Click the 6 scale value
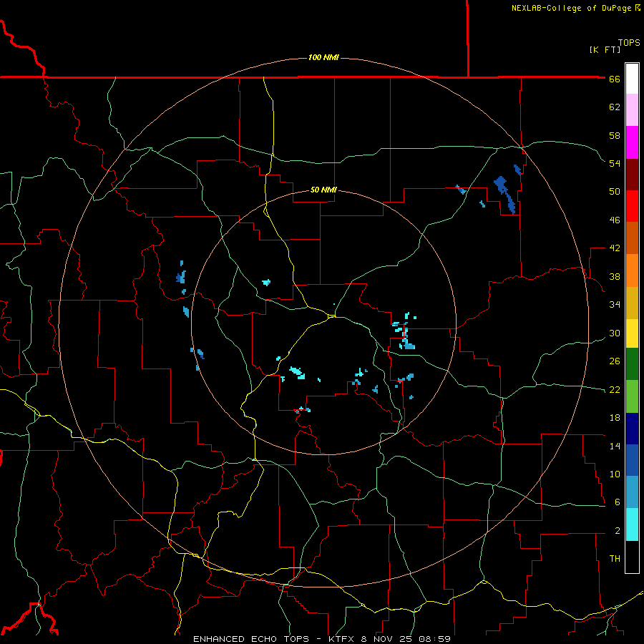Screen dimensions: 644x644 (618, 502)
